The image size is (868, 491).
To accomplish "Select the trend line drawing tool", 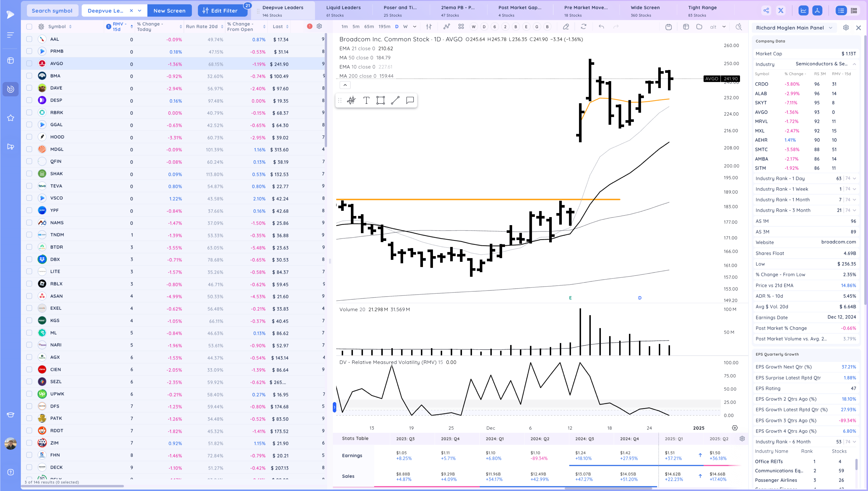I will (x=395, y=100).
